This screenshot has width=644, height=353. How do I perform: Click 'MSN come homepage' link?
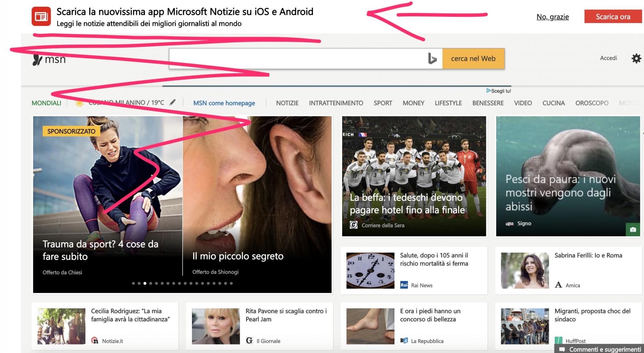click(x=224, y=103)
